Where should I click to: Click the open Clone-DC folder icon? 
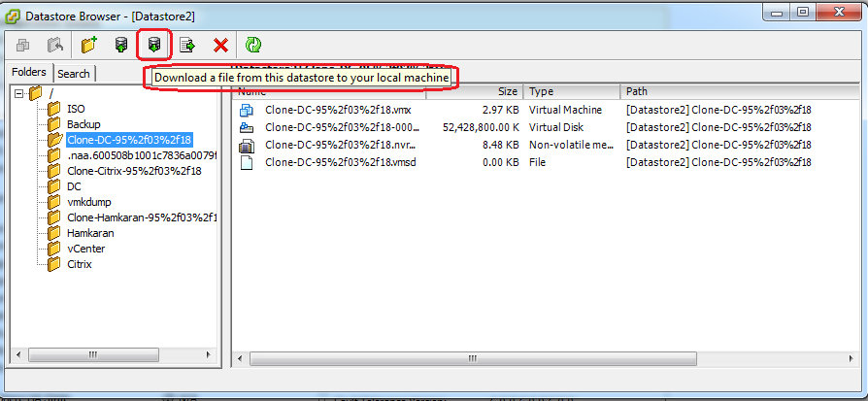(54, 140)
